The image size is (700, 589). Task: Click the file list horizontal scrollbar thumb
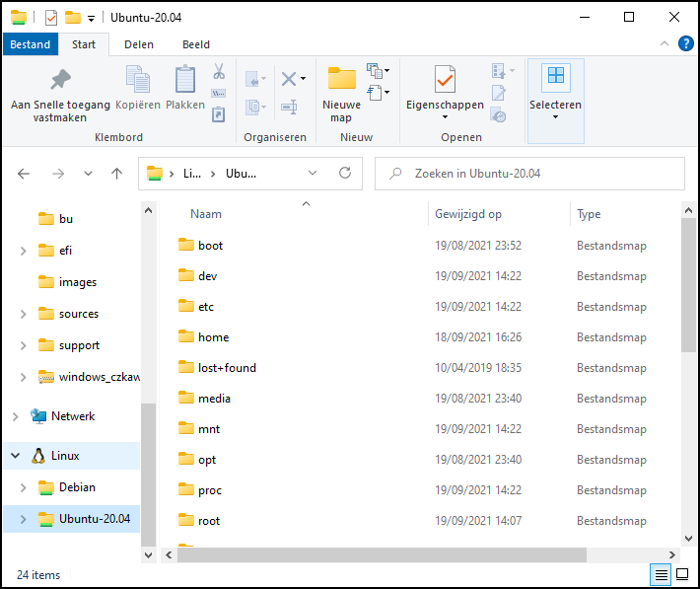(x=382, y=554)
